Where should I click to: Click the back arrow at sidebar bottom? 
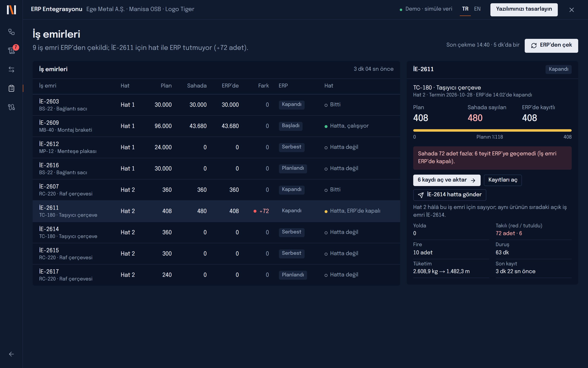click(x=11, y=354)
